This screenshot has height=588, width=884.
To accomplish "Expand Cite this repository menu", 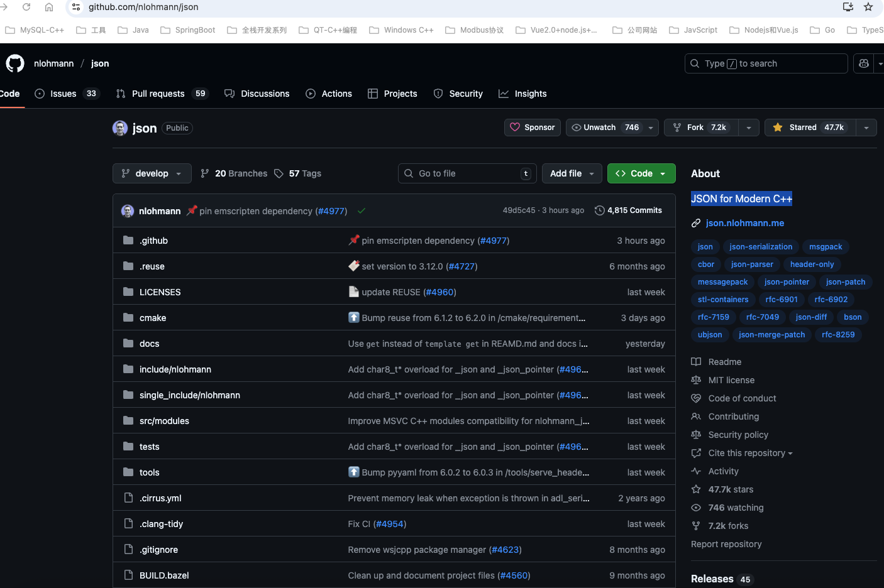I will click(750, 453).
